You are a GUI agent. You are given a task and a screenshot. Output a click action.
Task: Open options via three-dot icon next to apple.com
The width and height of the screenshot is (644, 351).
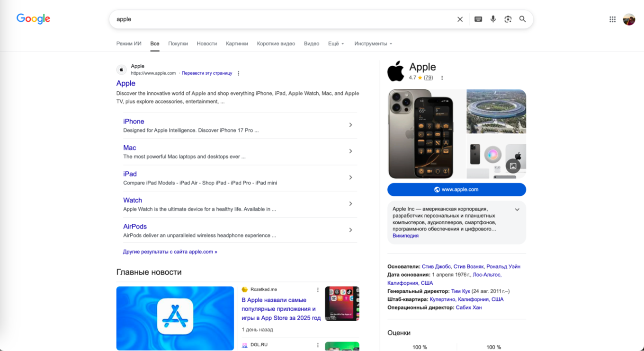pos(239,73)
